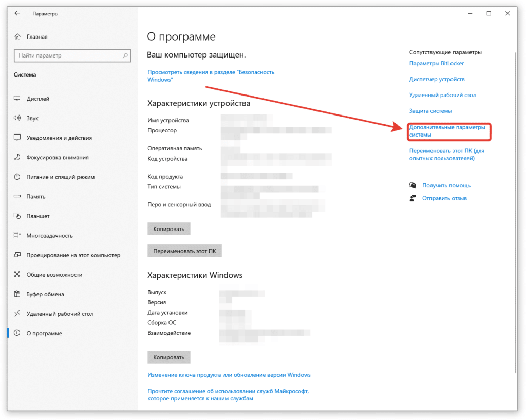The width and height of the screenshot is (526, 420).
Task: Open Advanced system settings (Дополнительные параметры системы)
Action: (x=446, y=131)
